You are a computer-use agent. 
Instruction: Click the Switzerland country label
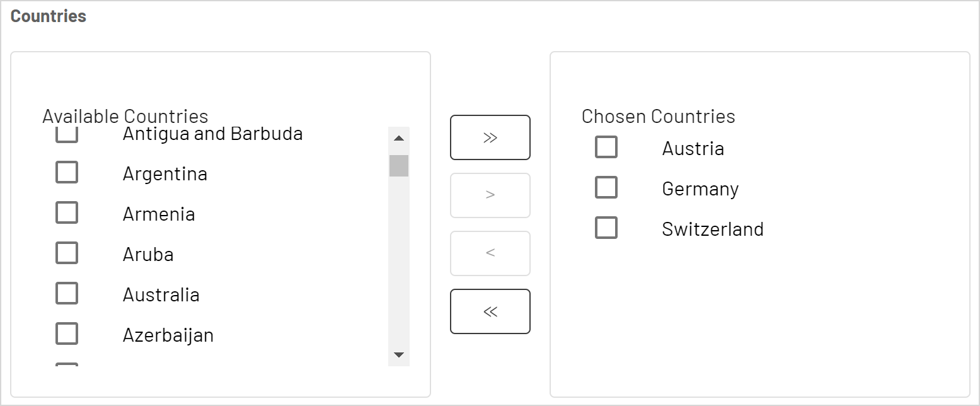pyautogui.click(x=713, y=229)
